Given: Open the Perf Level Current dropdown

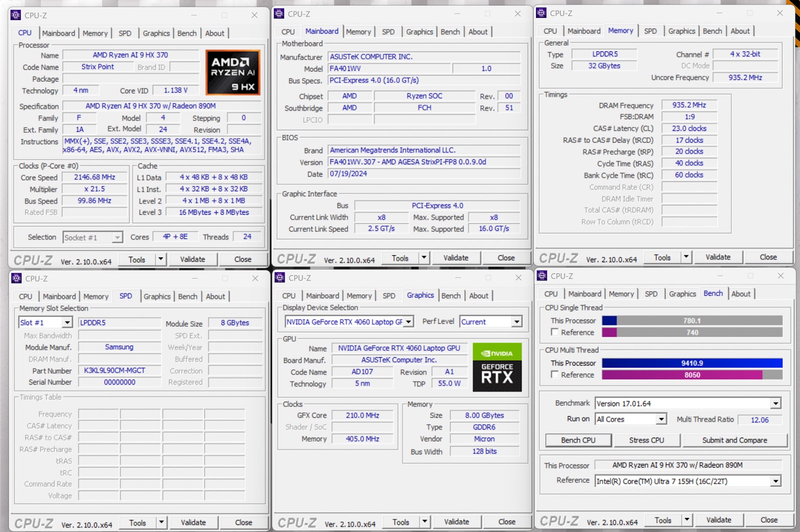Looking at the screenshot, I should [517, 322].
